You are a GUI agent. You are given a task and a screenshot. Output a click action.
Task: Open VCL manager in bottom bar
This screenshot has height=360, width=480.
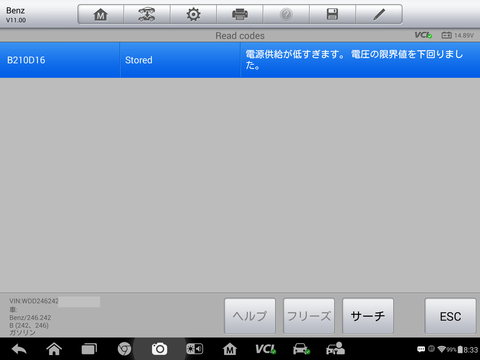pos(265,349)
